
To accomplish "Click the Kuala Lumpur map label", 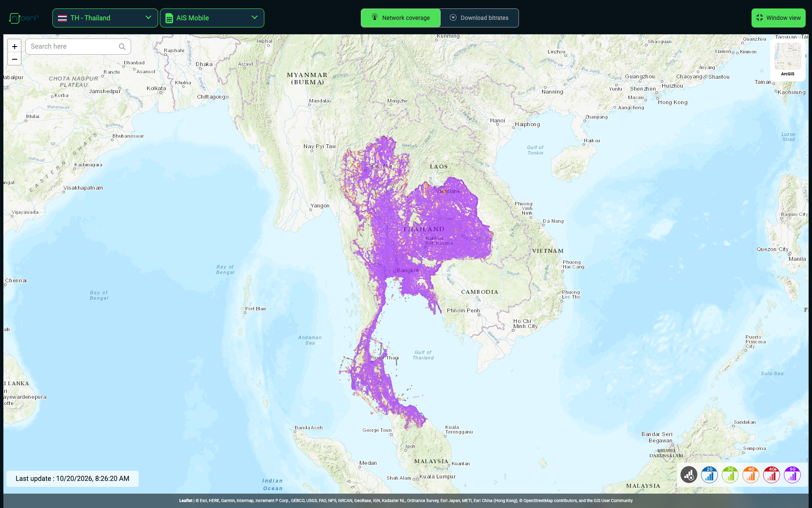I will pos(437,477).
